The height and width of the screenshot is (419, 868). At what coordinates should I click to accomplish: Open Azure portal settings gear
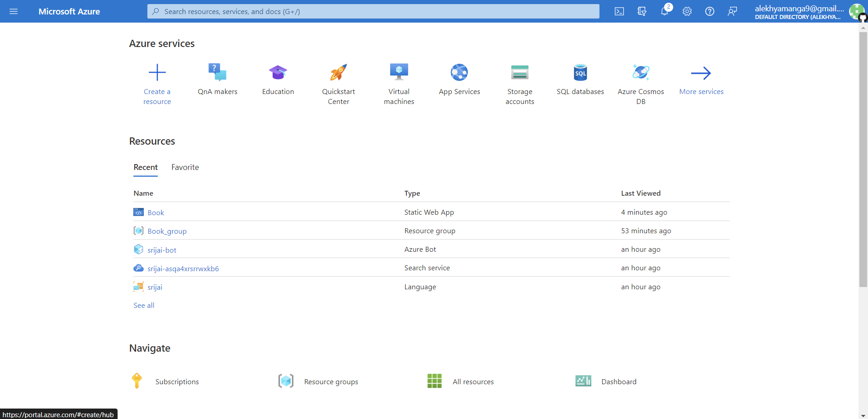coord(687,11)
